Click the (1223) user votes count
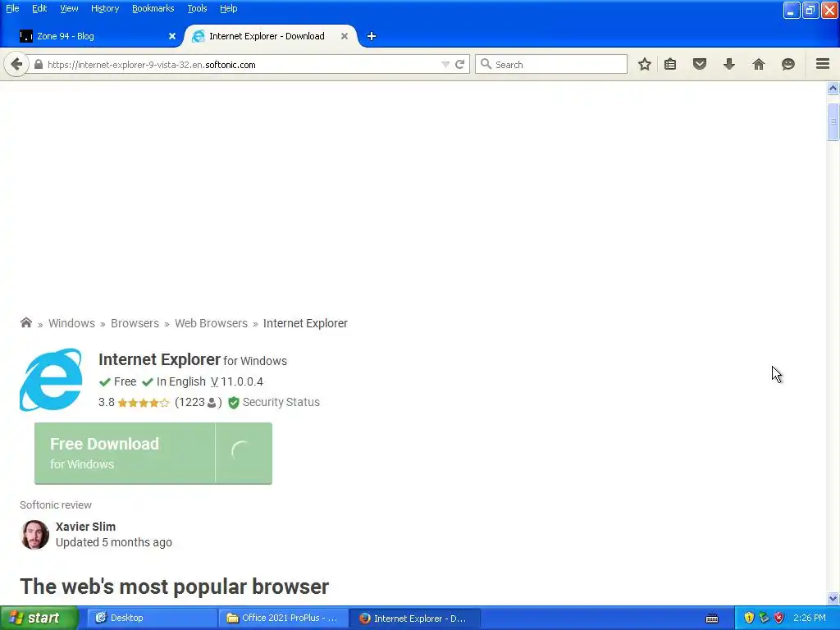The width and height of the screenshot is (840, 630). coord(199,402)
